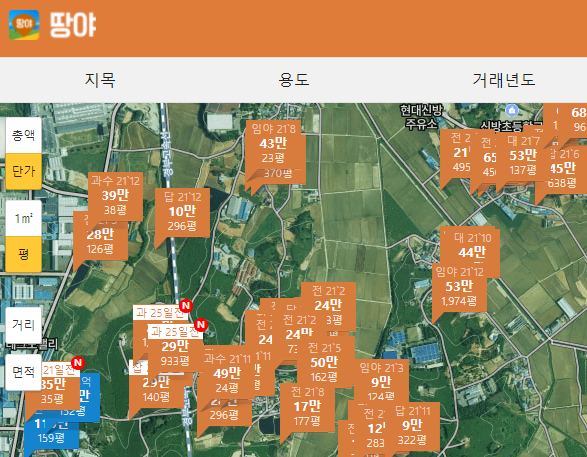Open the 임야 21`12 53만 1,974평 marker

tap(459, 287)
